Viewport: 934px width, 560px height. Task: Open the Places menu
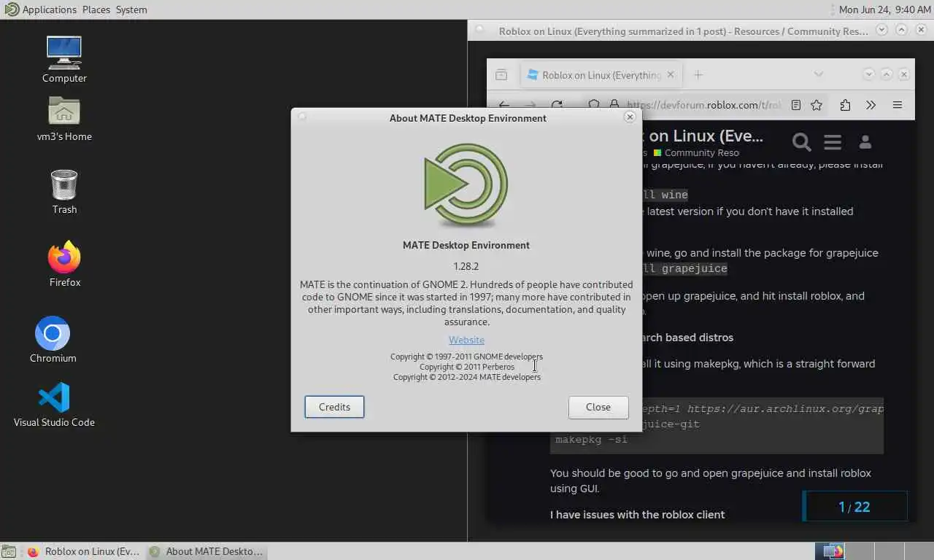pos(96,9)
